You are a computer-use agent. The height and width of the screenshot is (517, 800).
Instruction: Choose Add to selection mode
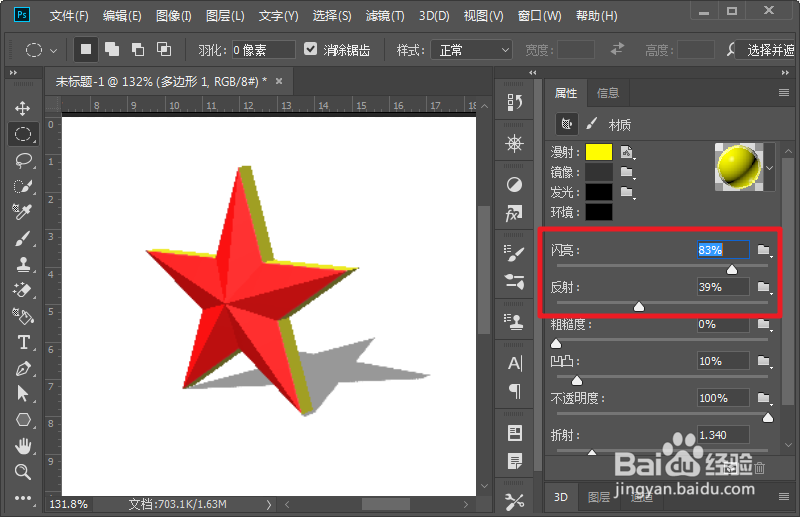[112, 50]
